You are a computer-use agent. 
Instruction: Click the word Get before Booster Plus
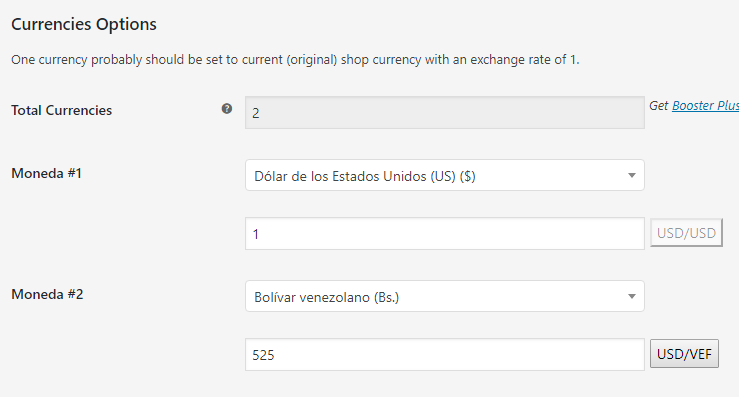pos(659,106)
